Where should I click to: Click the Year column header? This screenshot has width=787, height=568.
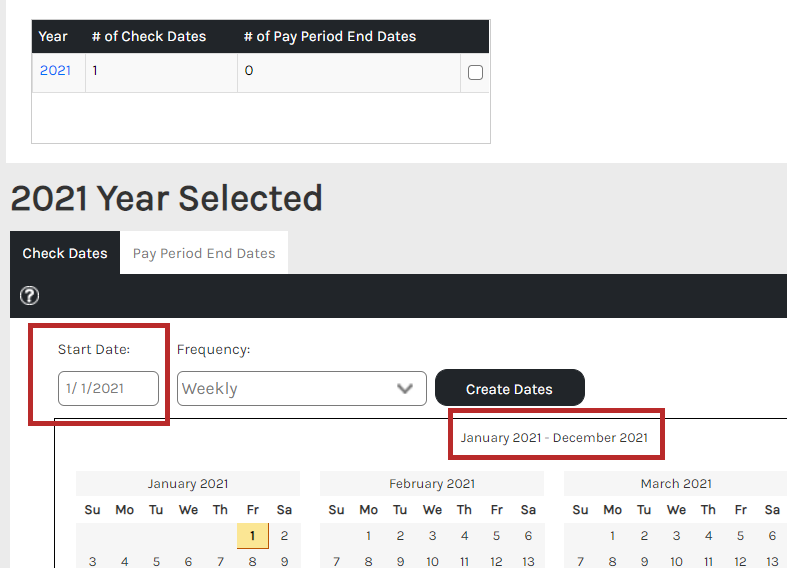pos(53,36)
